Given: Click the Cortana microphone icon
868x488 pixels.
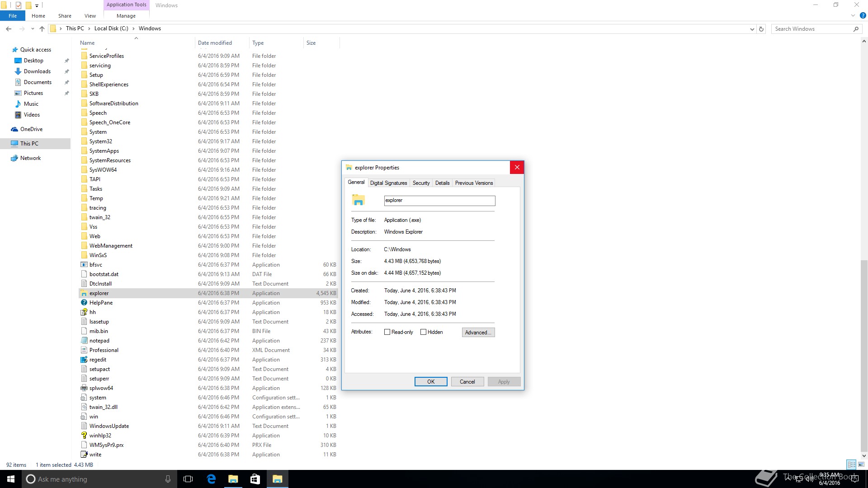Looking at the screenshot, I should click(x=168, y=479).
